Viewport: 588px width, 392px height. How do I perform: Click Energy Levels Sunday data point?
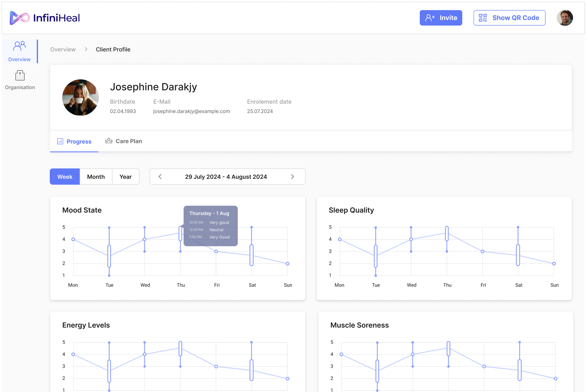point(287,378)
